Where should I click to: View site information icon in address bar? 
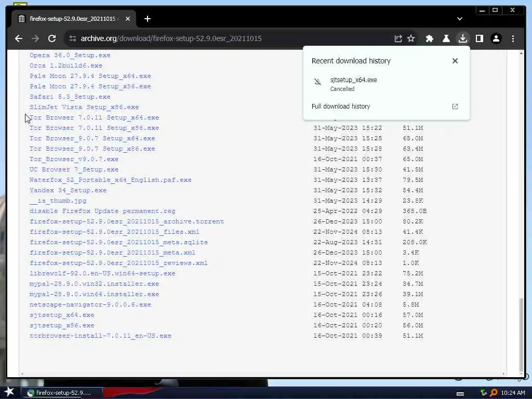(x=73, y=38)
